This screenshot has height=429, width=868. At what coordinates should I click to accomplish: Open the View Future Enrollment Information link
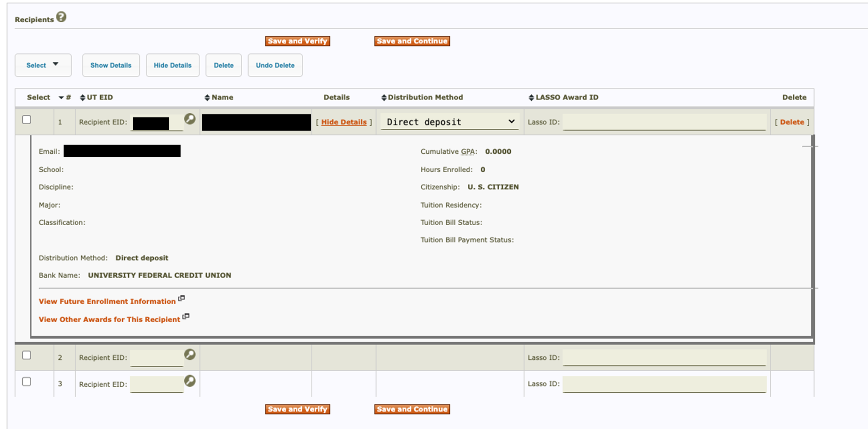[x=107, y=301]
